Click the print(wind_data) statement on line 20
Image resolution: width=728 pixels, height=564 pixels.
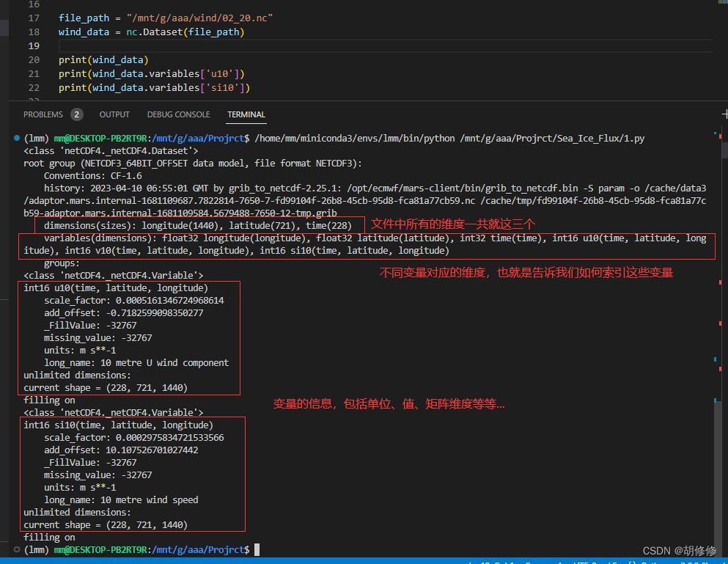pos(103,60)
